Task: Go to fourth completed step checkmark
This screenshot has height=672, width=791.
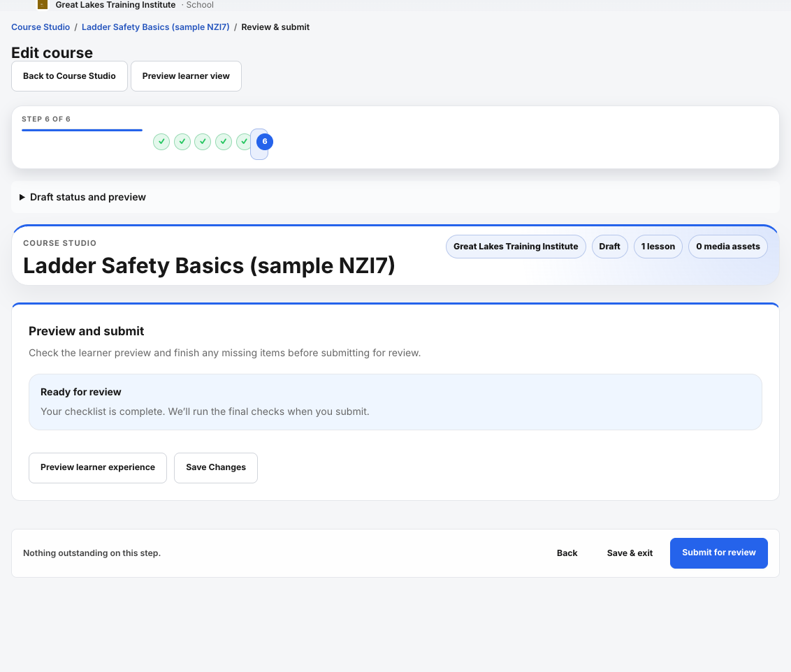Action: pyautogui.click(x=224, y=142)
